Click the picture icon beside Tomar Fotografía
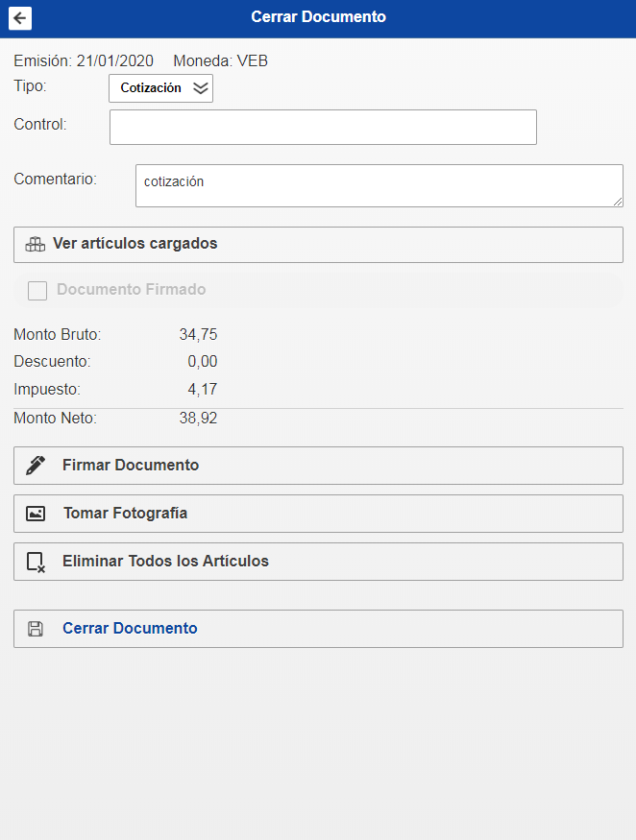Viewport: 636px width, 840px height. [x=36, y=514]
